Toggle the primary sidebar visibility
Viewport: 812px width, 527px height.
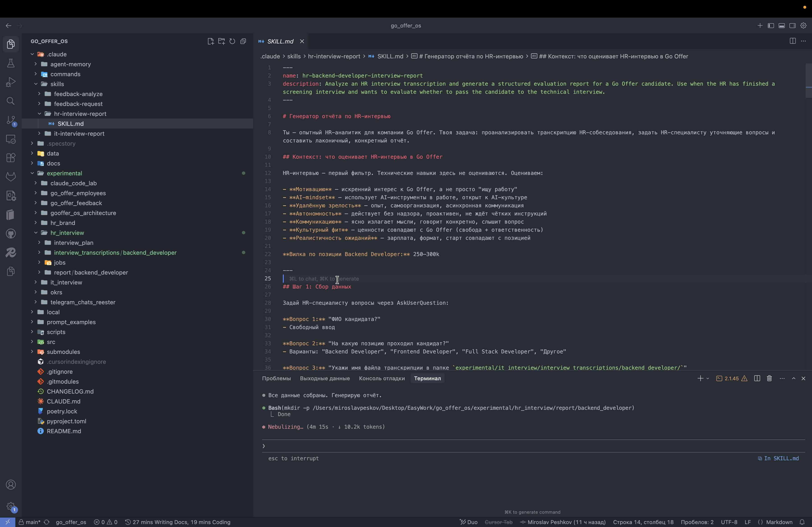click(771, 25)
